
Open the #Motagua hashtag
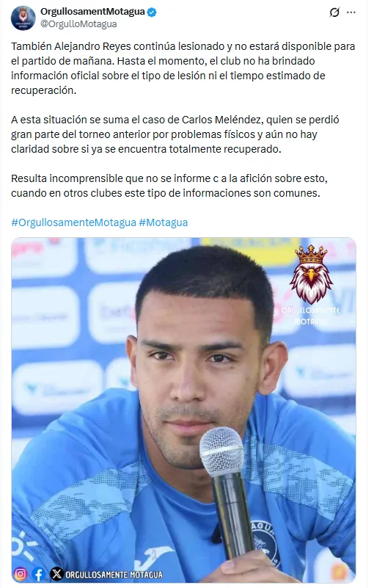point(164,222)
